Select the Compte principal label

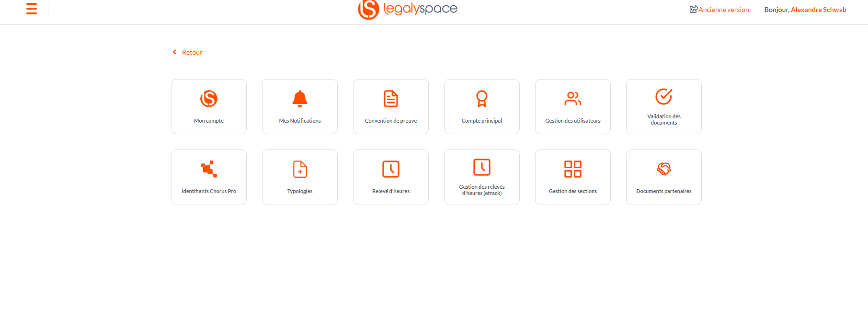pyautogui.click(x=482, y=121)
